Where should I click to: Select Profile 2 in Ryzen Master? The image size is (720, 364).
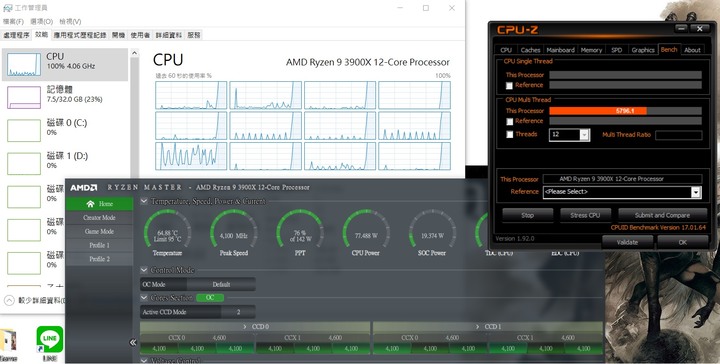[x=99, y=259]
